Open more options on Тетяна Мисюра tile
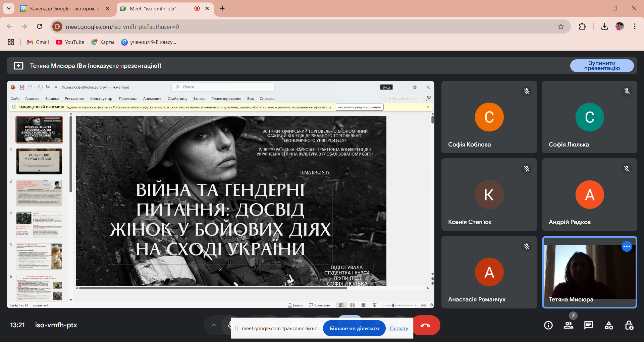The width and height of the screenshot is (644, 342). tap(627, 246)
